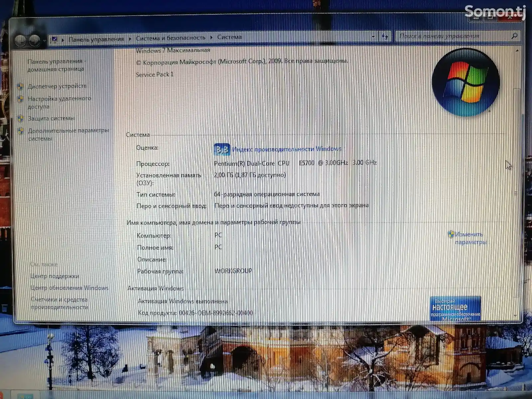This screenshot has height=399, width=532.
Task: Click the genuine Microsoft software badge
Action: 455,308
